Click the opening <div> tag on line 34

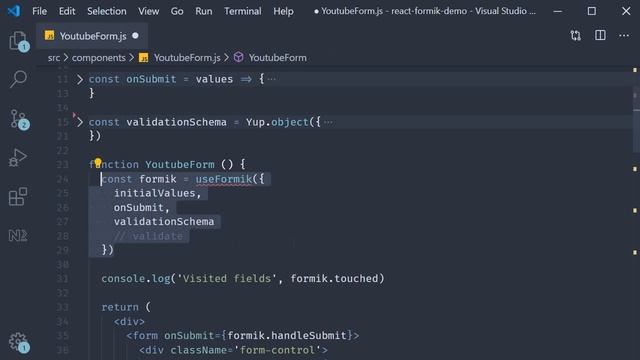[129, 321]
